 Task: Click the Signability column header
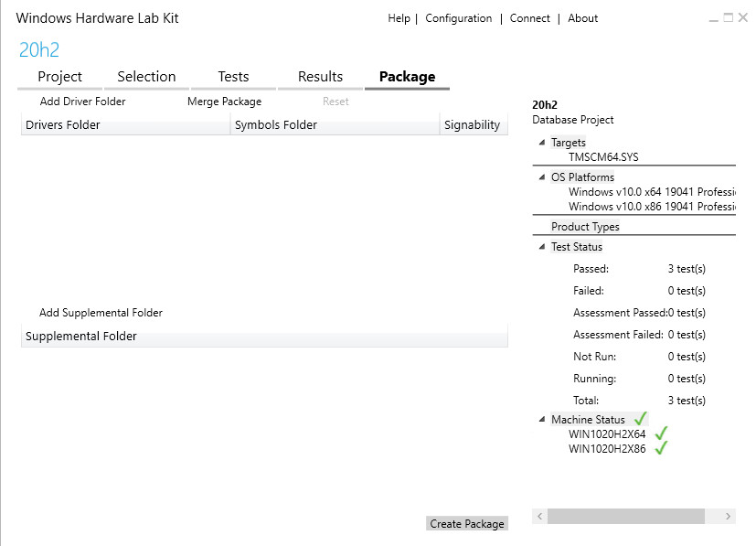pos(474,125)
